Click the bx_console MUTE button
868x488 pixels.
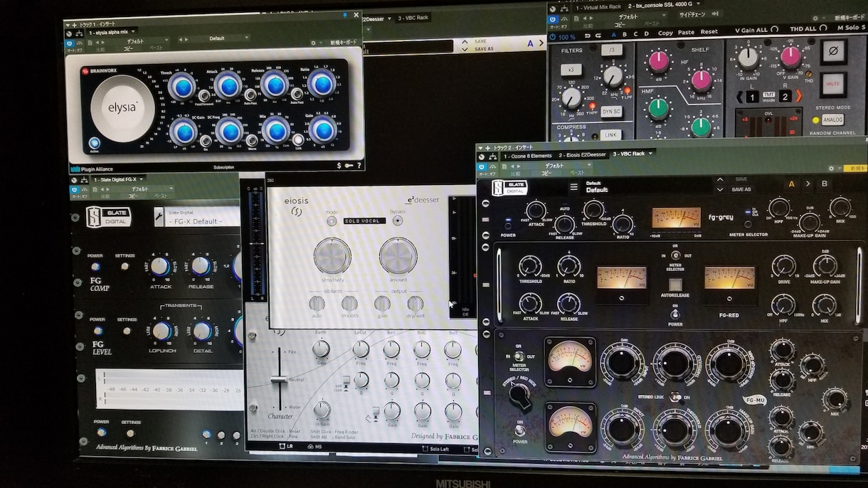pyautogui.click(x=833, y=84)
